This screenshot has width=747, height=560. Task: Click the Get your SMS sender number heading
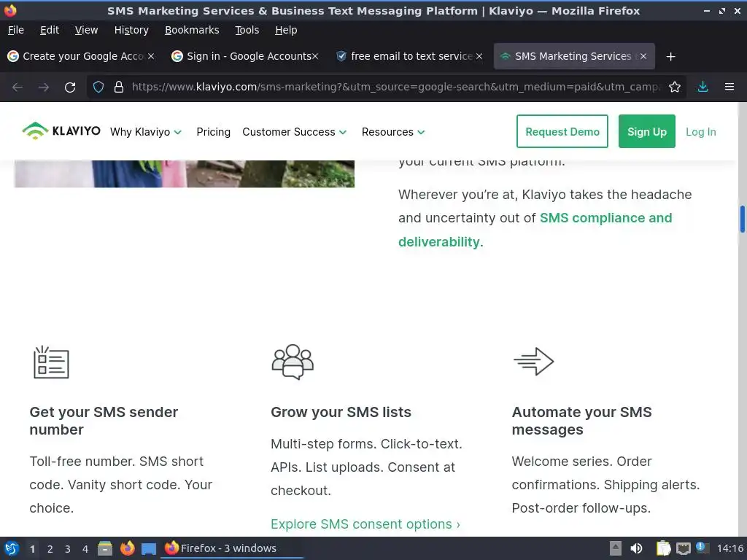pyautogui.click(x=104, y=421)
